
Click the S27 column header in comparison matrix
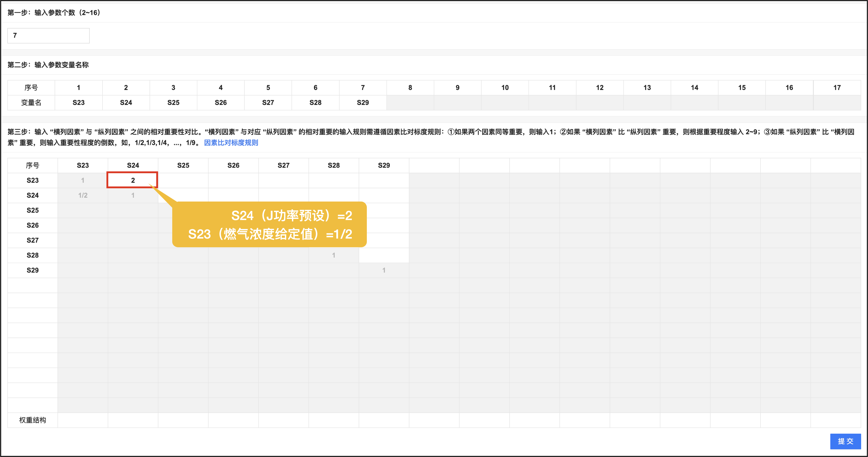[283, 165]
